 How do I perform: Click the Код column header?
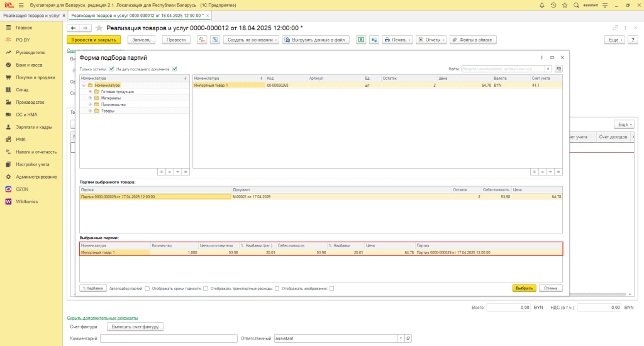[x=286, y=78]
